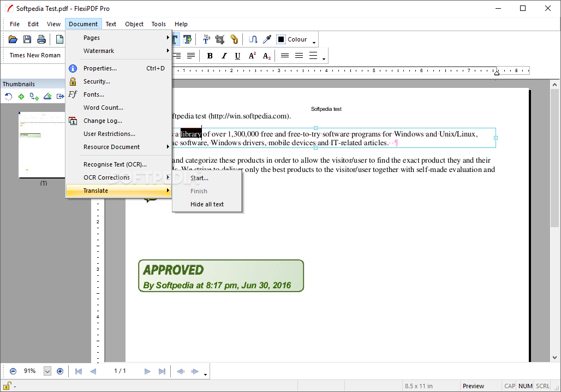Apply superscript formatting
The image size is (561, 392).
pos(252,56)
